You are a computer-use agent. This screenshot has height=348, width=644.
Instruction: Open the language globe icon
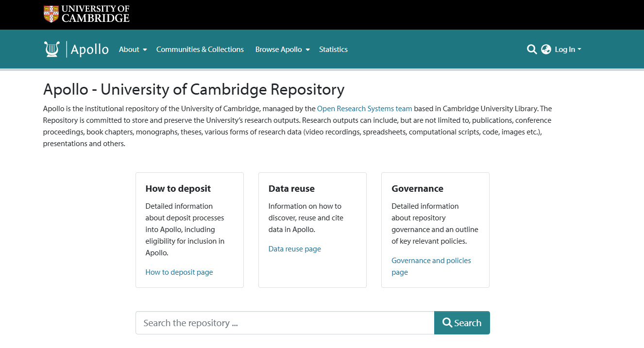coord(546,49)
